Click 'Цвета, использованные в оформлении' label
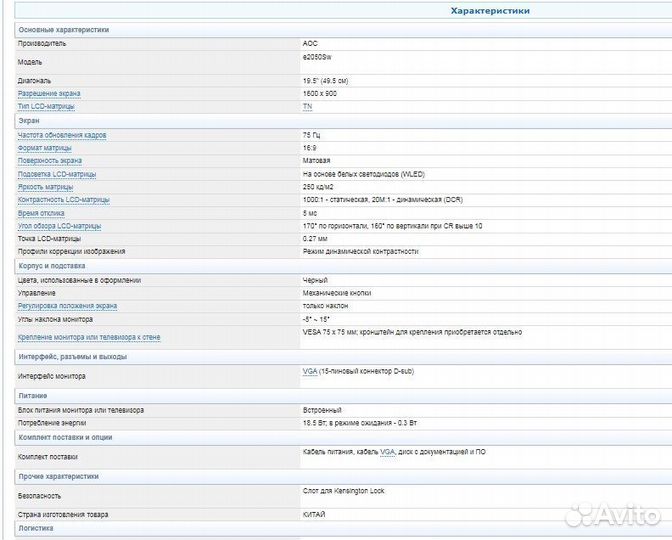This screenshot has height=540, width=672. (x=79, y=280)
